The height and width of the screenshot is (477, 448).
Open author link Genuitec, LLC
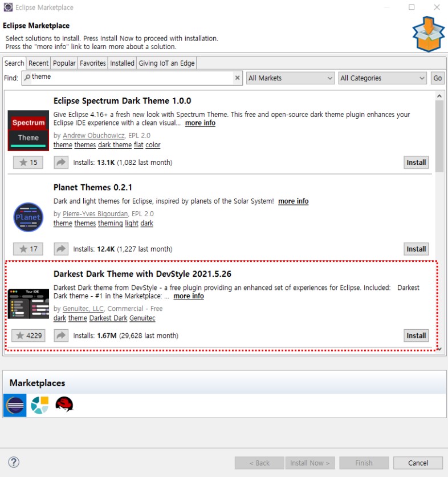pos(83,309)
